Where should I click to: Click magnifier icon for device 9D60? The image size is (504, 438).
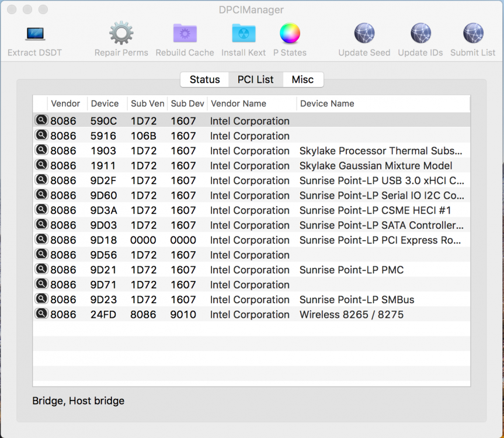click(x=41, y=194)
